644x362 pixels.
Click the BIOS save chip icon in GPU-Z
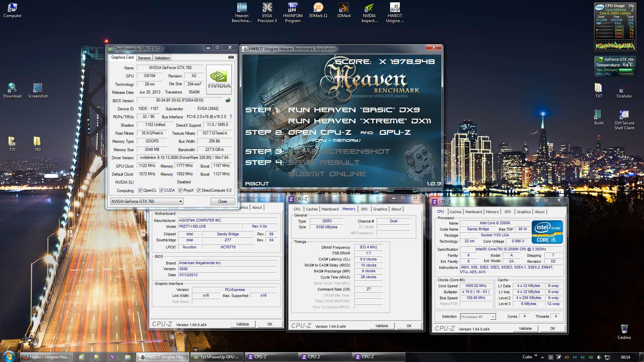point(228,100)
